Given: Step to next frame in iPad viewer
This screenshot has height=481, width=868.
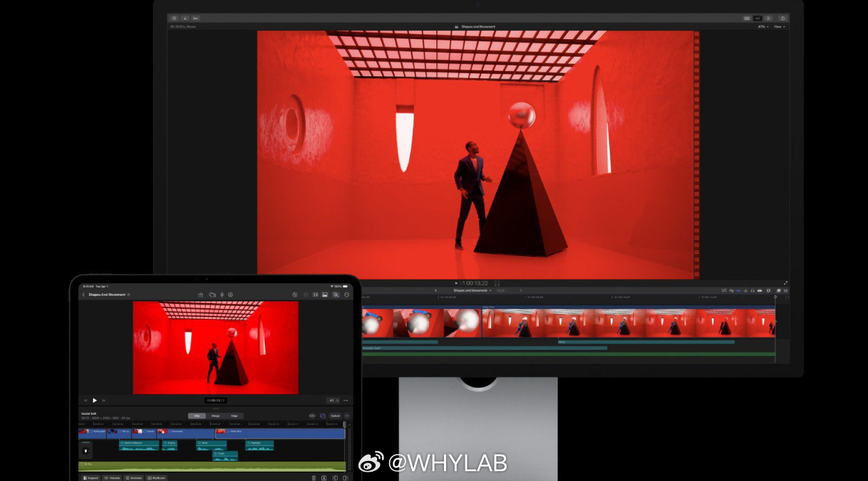Looking at the screenshot, I should click(x=104, y=400).
